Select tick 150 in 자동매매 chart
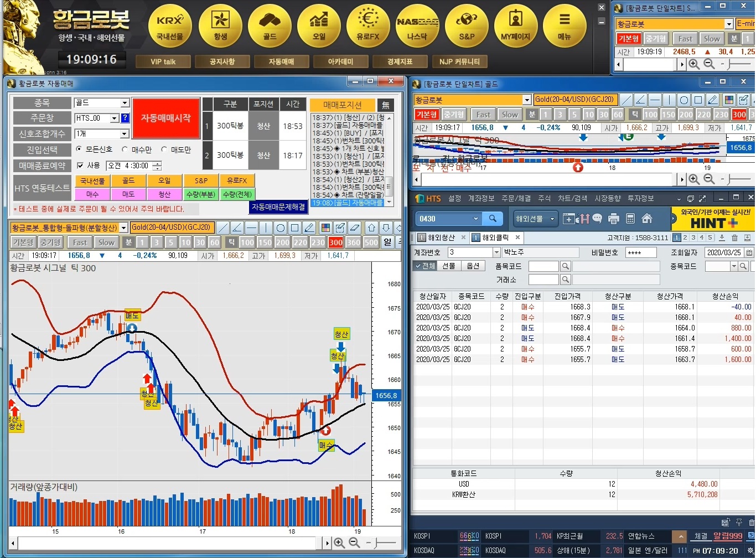Viewport: 756px width, 558px height. (265, 242)
